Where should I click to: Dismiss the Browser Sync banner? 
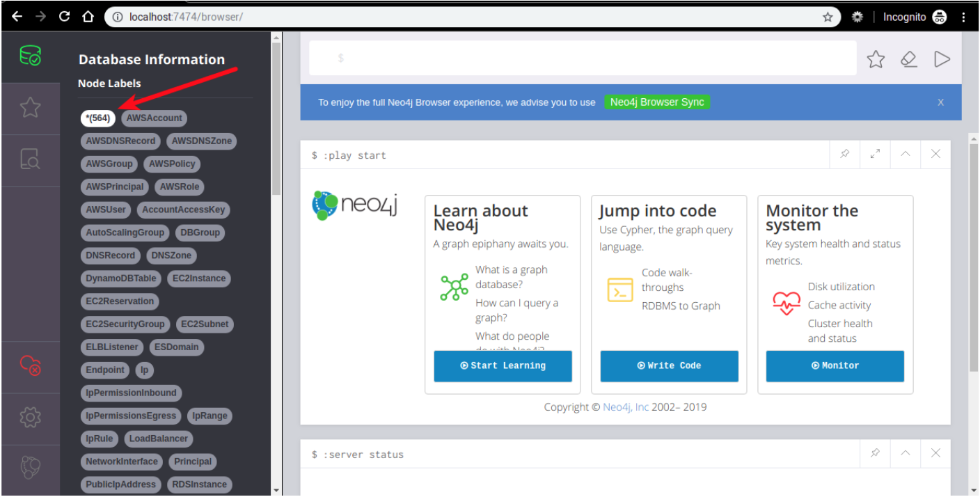(940, 102)
